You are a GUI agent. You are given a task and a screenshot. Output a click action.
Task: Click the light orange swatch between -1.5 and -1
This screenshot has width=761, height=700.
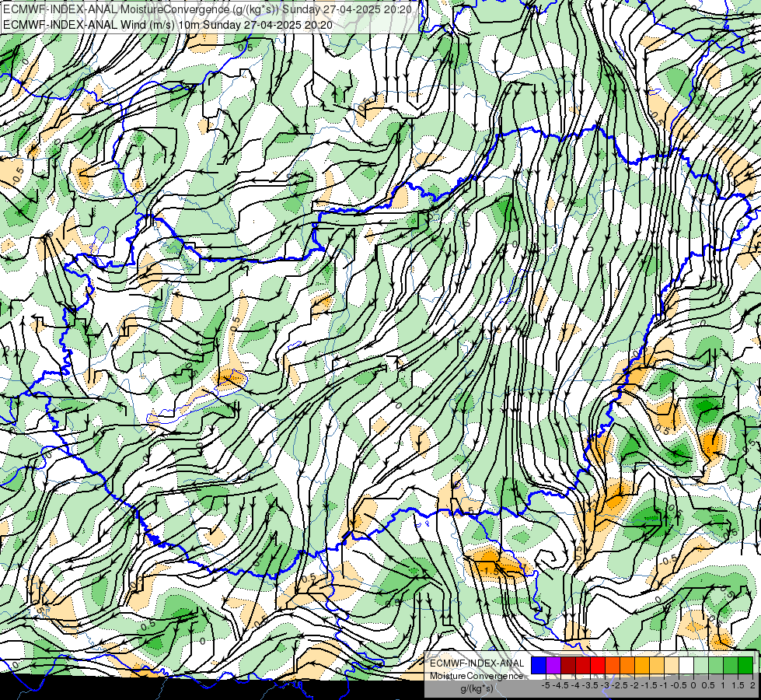click(x=657, y=666)
